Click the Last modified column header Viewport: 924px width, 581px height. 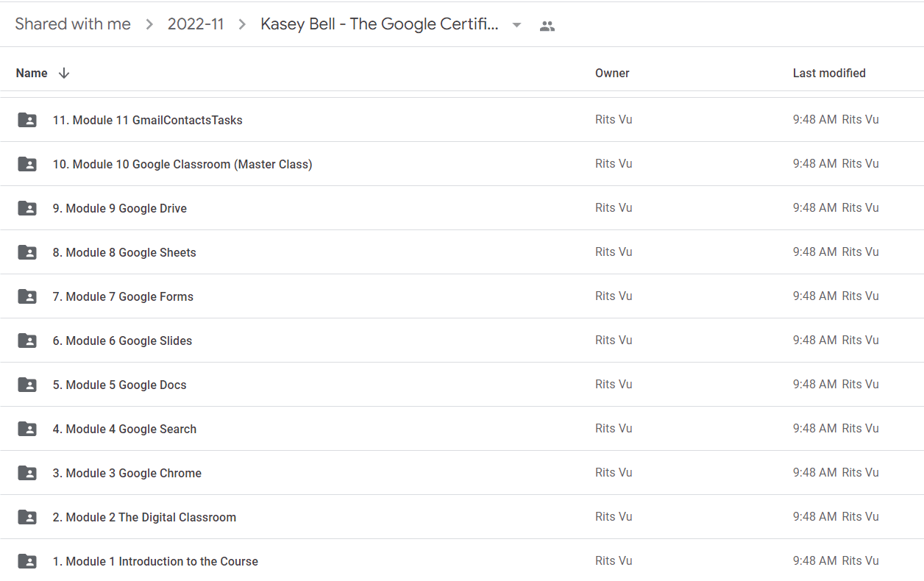[x=829, y=73]
